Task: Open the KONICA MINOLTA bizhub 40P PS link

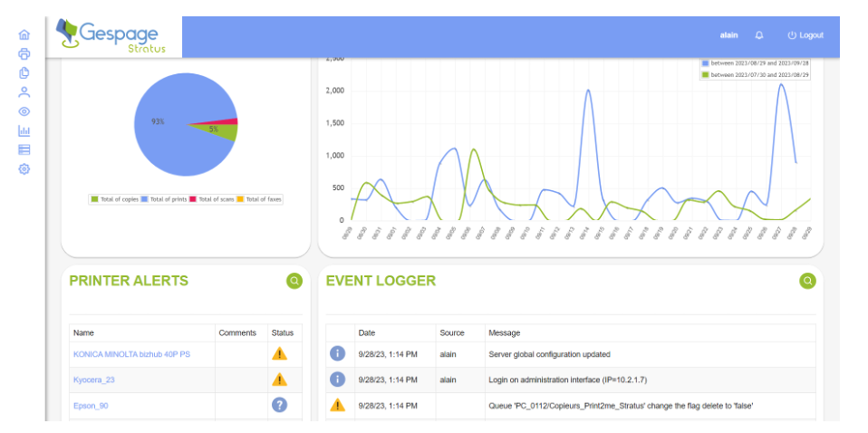Action: [131, 354]
